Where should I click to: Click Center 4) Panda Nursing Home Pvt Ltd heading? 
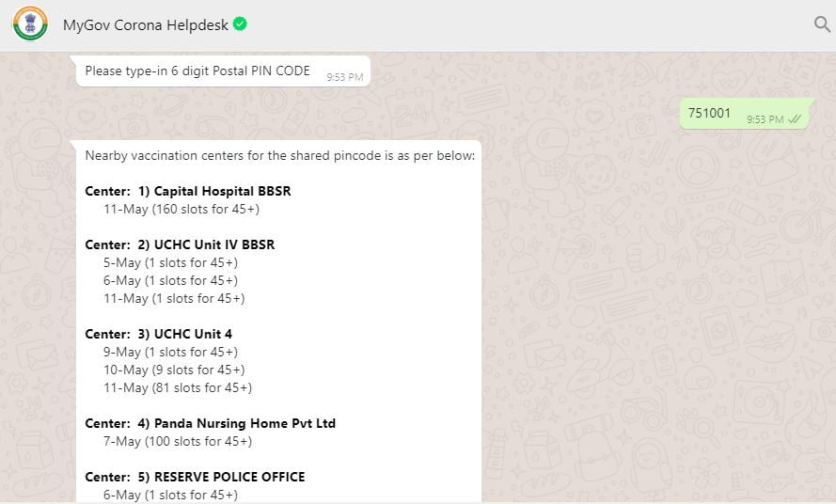coord(211,423)
